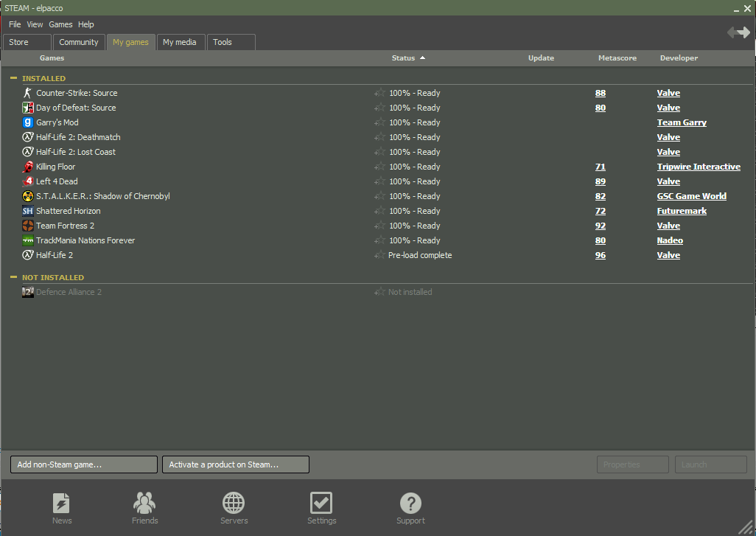Open the File menu

[x=15, y=24]
